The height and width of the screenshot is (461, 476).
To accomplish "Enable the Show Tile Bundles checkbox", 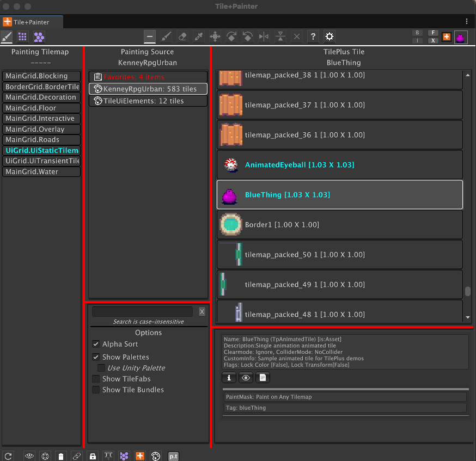I will coord(96,390).
